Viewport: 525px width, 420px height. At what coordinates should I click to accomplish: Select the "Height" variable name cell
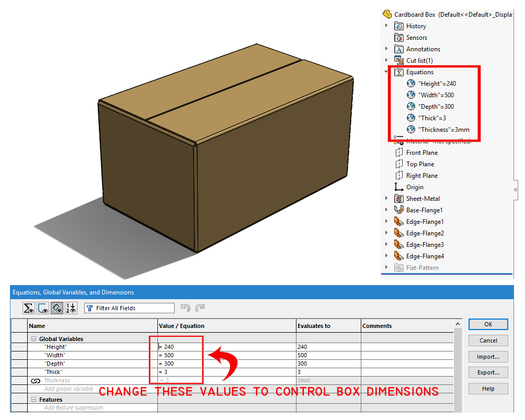pyautogui.click(x=93, y=347)
